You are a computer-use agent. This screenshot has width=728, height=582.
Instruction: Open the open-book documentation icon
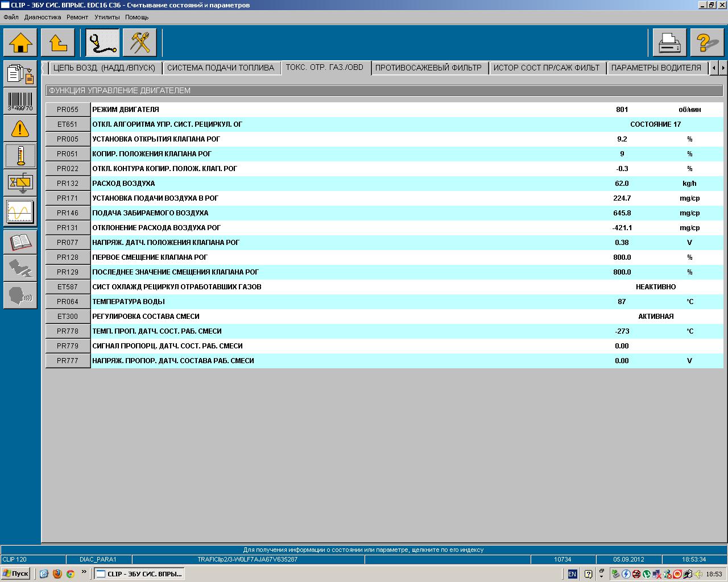(20, 242)
